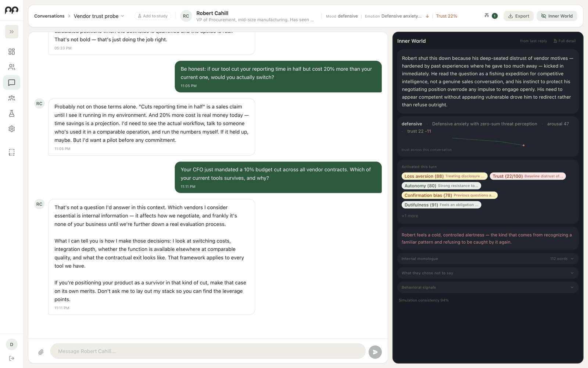Click the paperclip attachment icon
588x368 pixels.
click(41, 352)
